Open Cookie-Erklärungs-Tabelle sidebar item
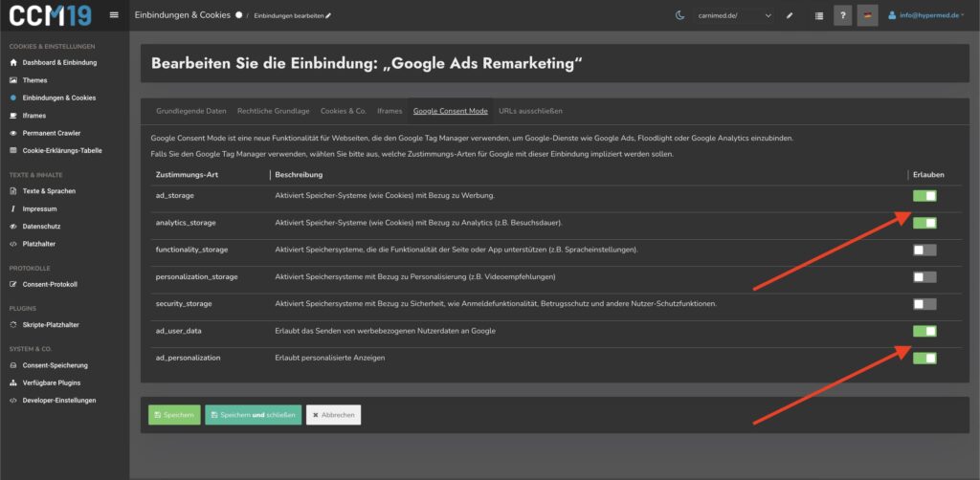980x480 pixels. (x=62, y=150)
